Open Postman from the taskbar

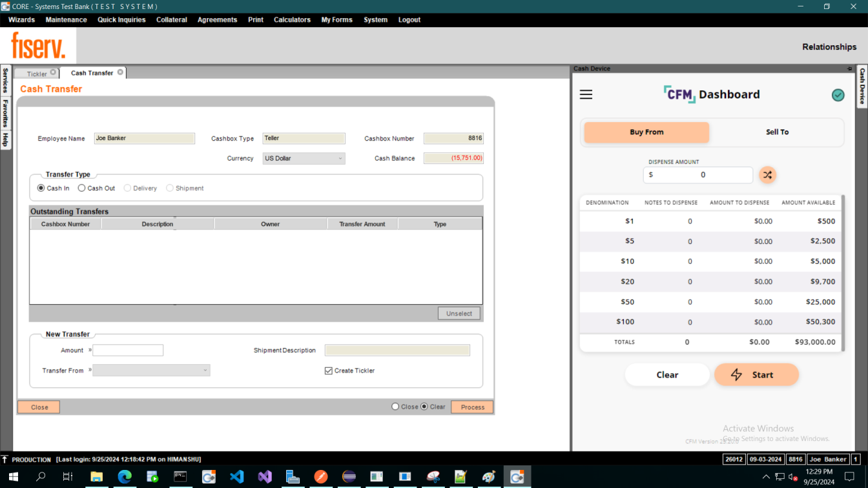[x=321, y=477]
